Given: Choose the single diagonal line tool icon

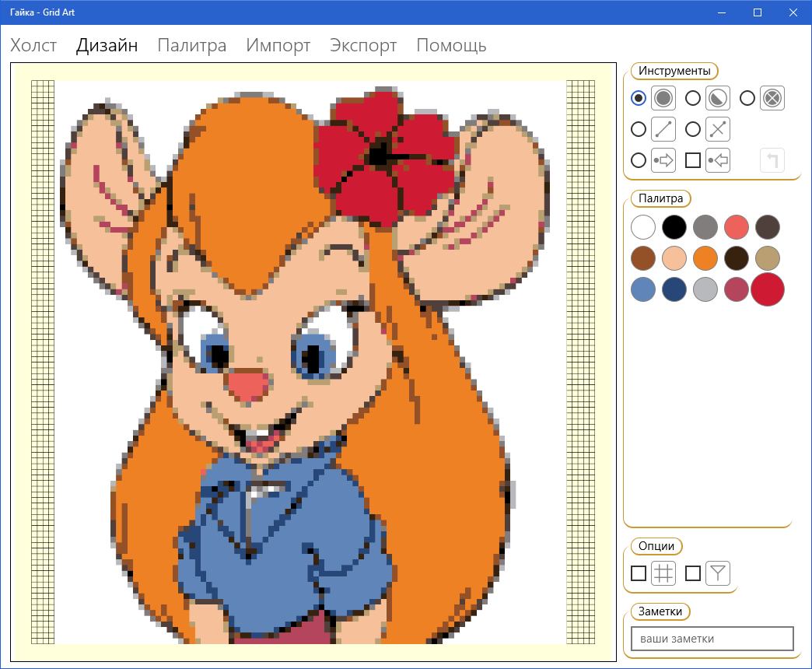Looking at the screenshot, I should coord(663,129).
